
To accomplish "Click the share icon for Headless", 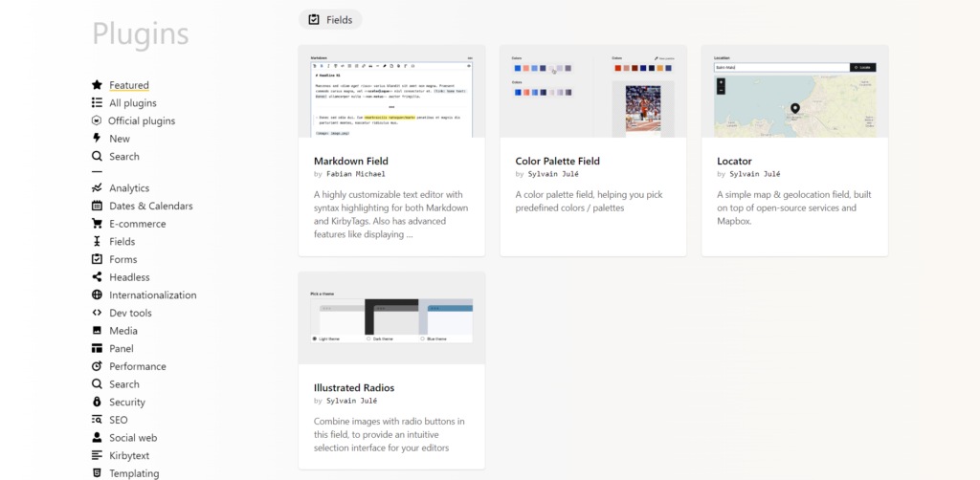I will click(x=97, y=276).
